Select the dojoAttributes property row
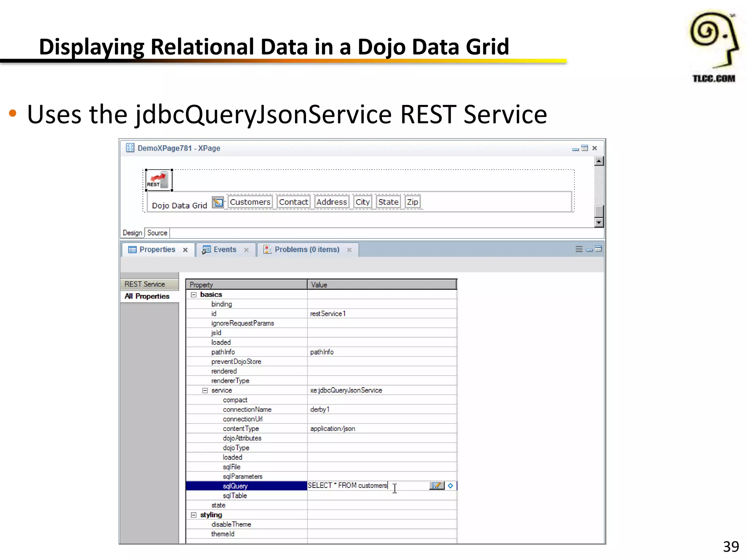The width and height of the screenshot is (747, 560). tap(321, 438)
